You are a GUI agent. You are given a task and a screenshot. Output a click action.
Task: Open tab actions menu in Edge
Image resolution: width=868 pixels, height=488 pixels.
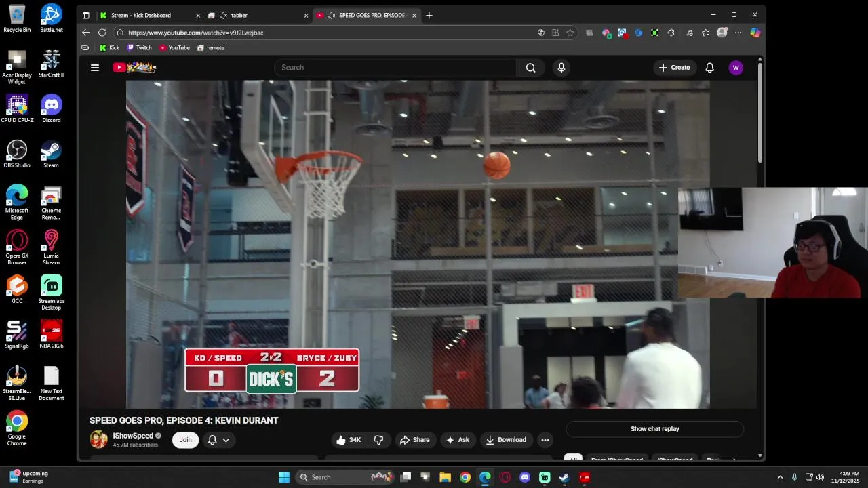(x=86, y=15)
